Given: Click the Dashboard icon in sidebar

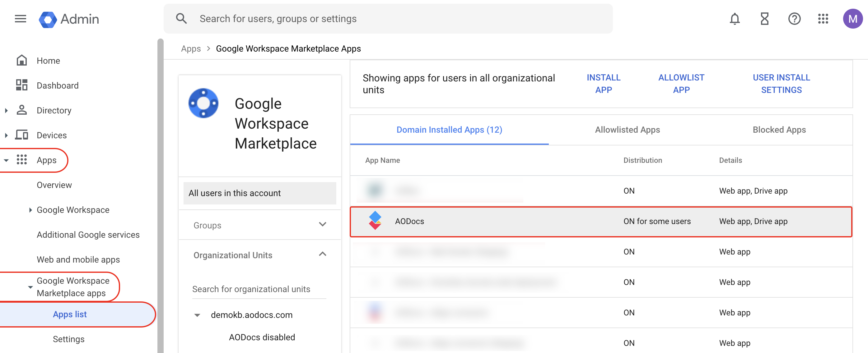Looking at the screenshot, I should (x=21, y=85).
